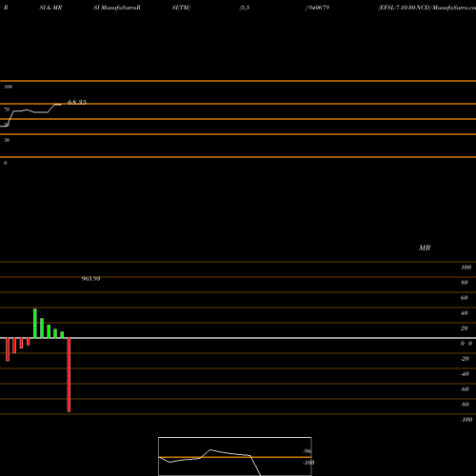Click the MR label above the right axis
The image size is (476, 476).
pos(425,248)
